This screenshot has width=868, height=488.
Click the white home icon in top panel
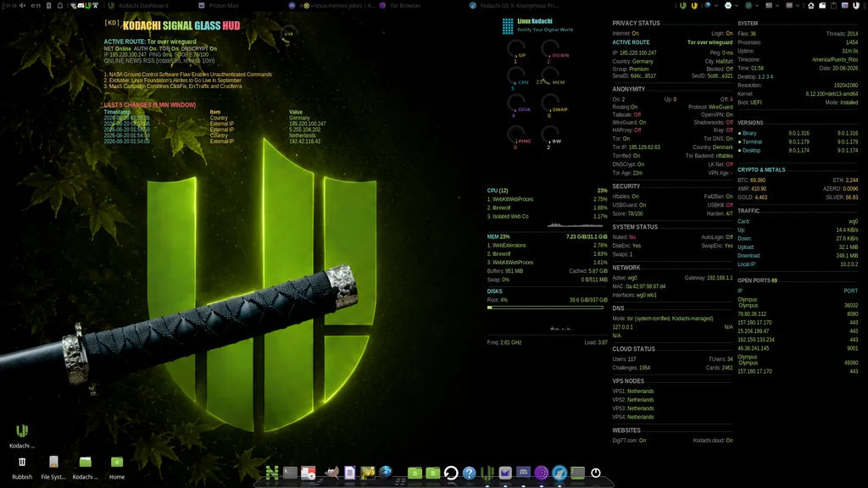click(811, 6)
